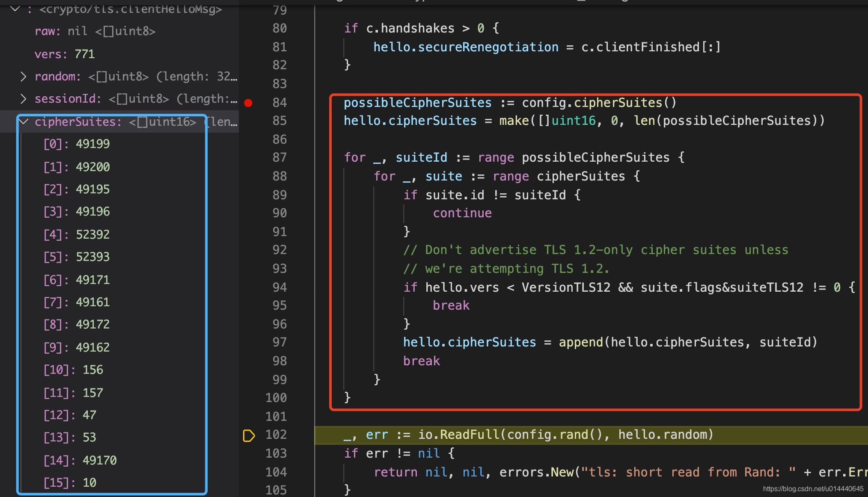Select the vers: 771 variable row

[x=65, y=54]
